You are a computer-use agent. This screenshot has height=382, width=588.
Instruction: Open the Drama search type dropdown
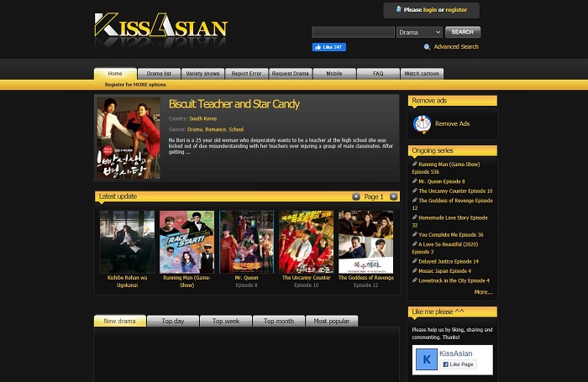click(419, 32)
